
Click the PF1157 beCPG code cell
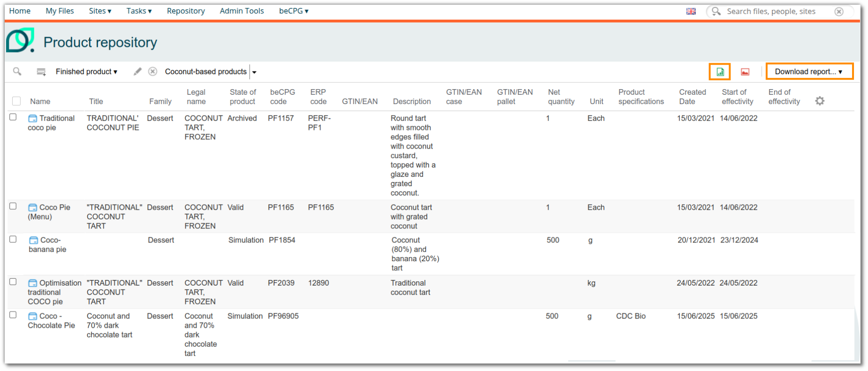pyautogui.click(x=281, y=118)
